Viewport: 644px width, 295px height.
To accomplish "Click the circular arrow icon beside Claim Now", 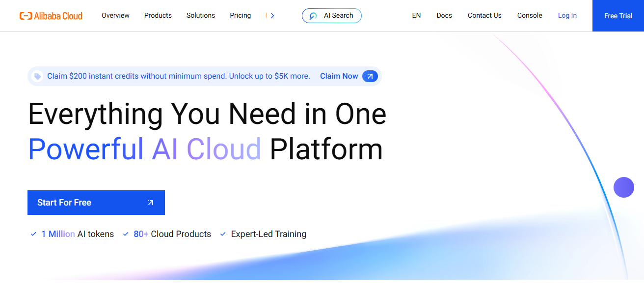I will pyautogui.click(x=370, y=76).
